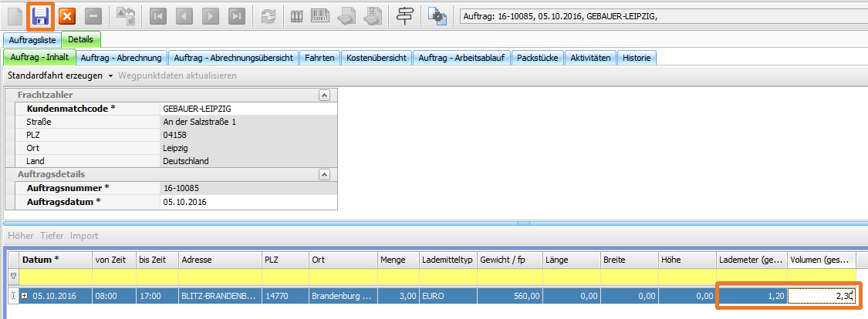Switch to the Auftragsliste tab
Screen dimensions: 868x319
[31, 40]
